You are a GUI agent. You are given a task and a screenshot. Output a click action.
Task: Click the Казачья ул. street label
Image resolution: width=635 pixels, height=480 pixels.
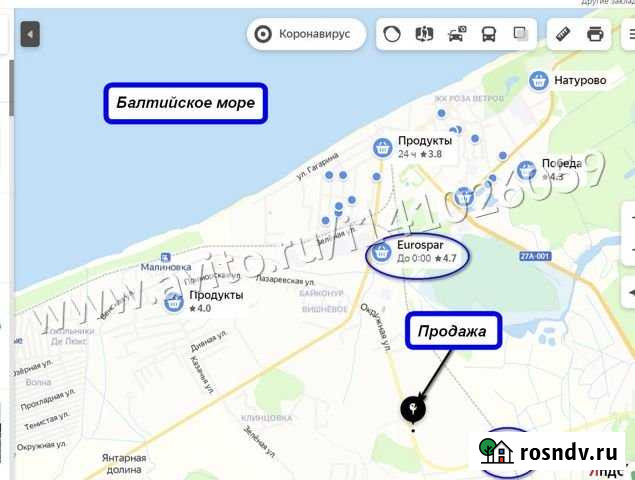[x=202, y=375]
